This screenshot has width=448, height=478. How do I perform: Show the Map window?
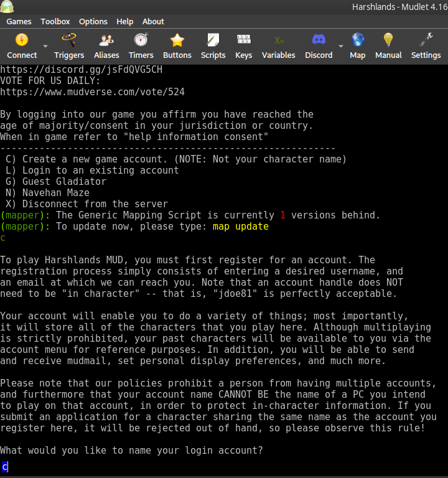click(x=358, y=41)
